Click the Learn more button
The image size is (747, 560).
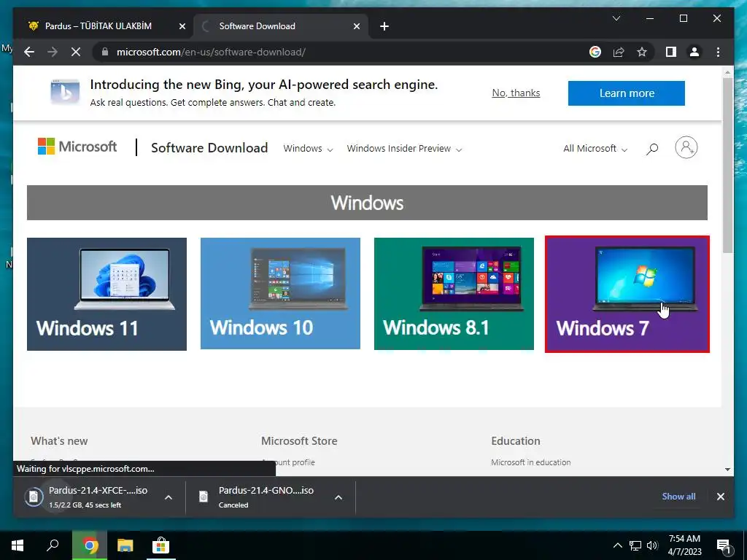pyautogui.click(x=627, y=93)
